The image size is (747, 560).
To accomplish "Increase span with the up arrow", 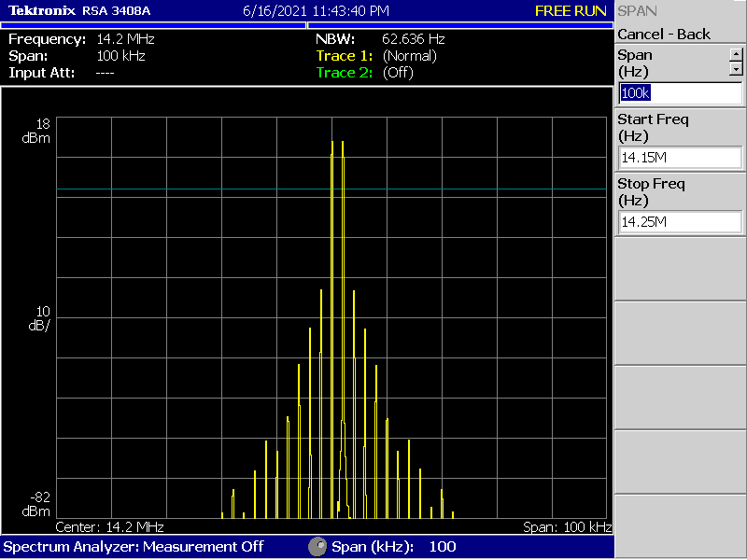I will point(736,54).
